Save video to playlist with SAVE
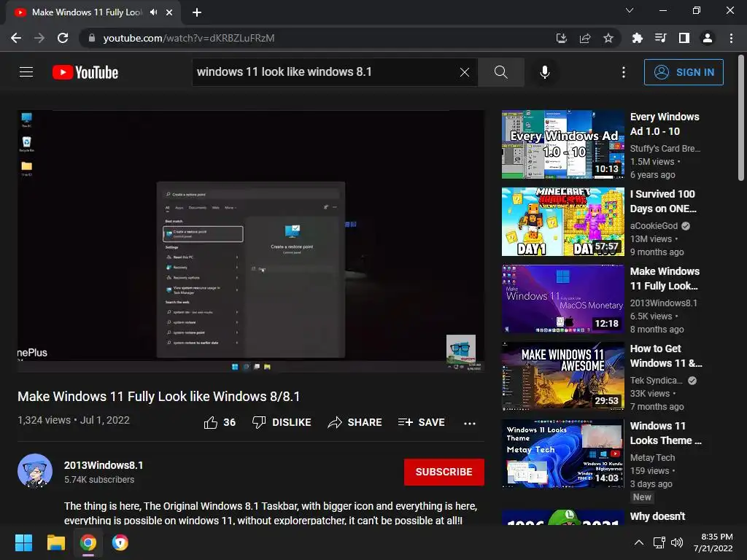747x560 pixels. [421, 422]
